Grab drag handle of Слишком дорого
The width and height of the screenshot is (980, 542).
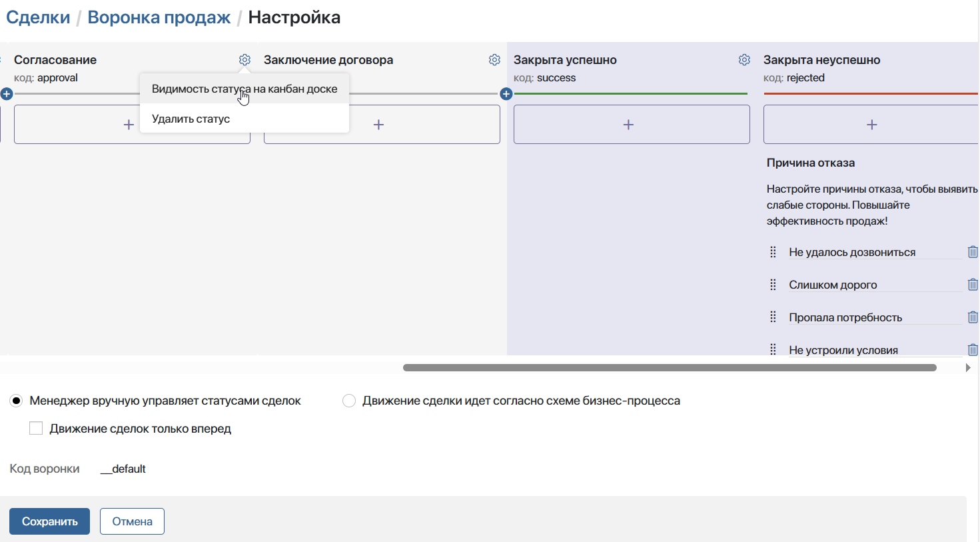(x=773, y=285)
